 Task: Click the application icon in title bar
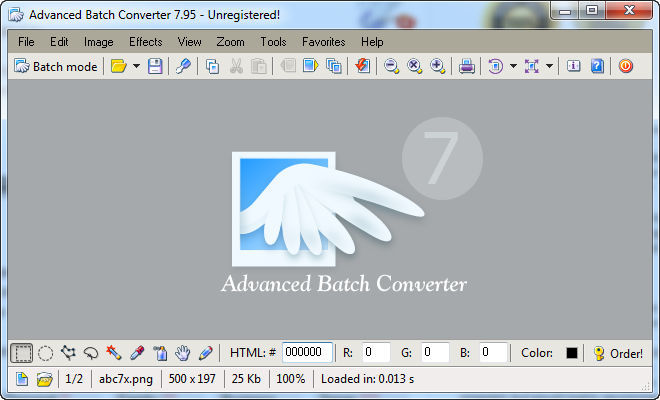16,15
